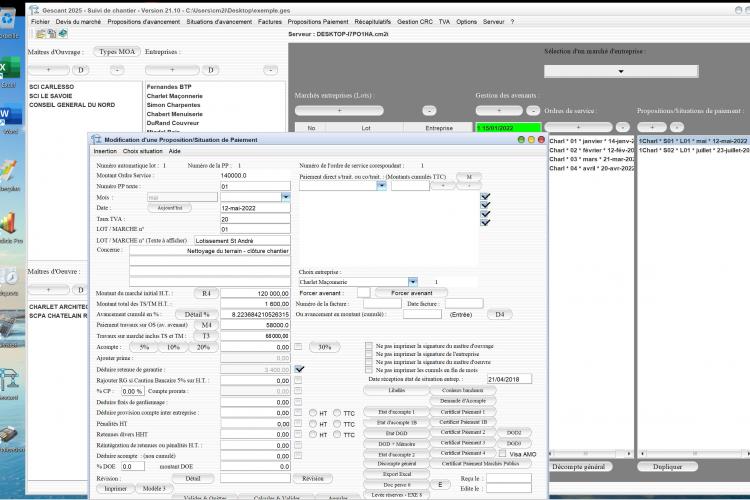Screen dimensions: 750x500
Task: Click the Numéro de la facture field
Action: click(x=382, y=303)
